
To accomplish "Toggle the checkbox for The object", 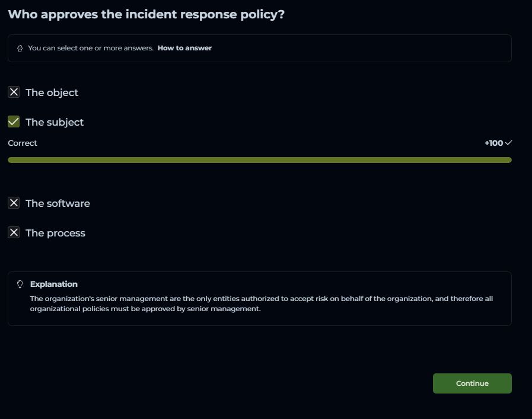I will 14,92.
